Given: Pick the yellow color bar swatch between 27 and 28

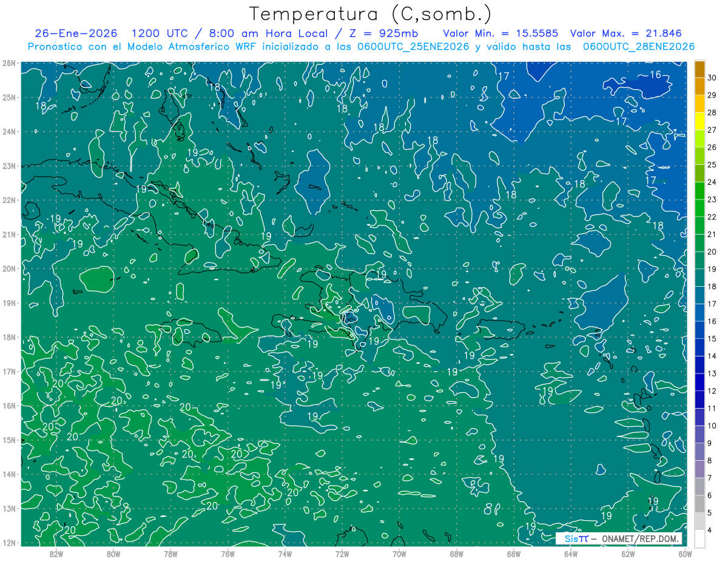Looking at the screenshot, I should pos(699,121).
